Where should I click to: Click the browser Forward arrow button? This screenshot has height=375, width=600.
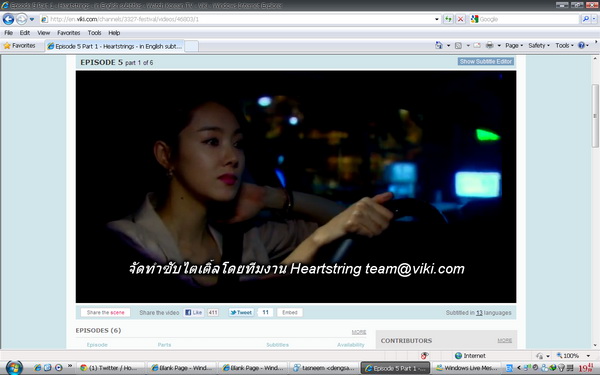(21, 19)
